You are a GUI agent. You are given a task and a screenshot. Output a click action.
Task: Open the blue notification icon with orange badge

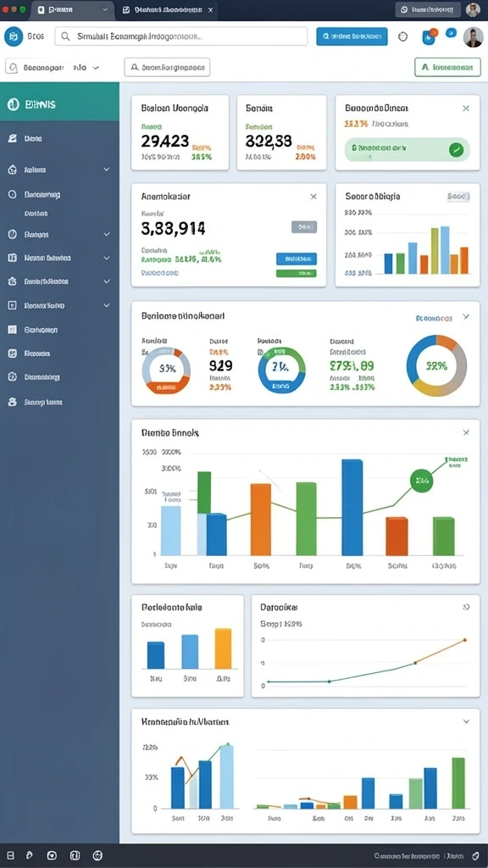coord(429,36)
